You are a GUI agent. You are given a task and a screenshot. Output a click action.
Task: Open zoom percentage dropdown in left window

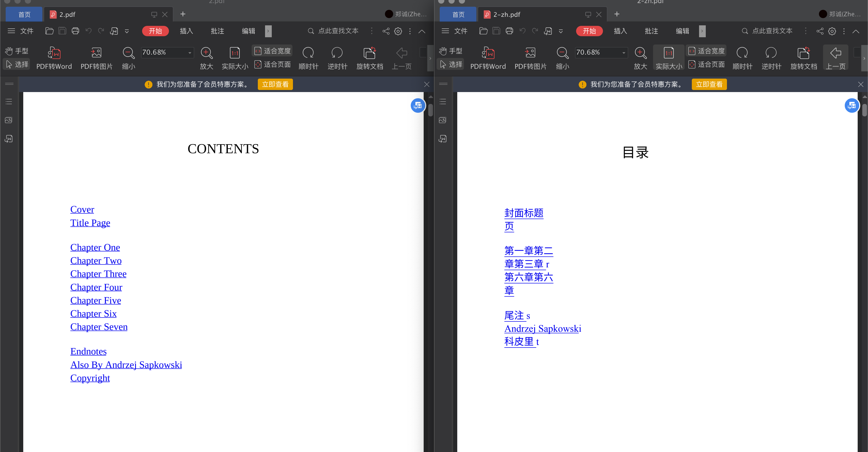190,52
